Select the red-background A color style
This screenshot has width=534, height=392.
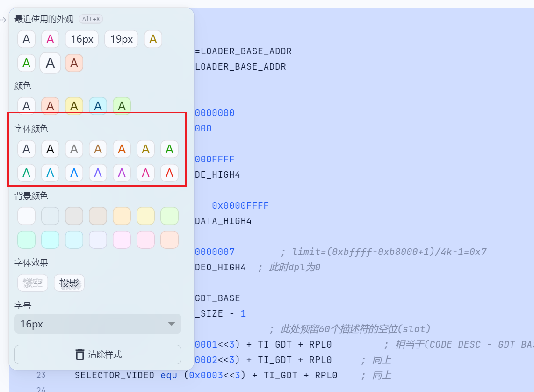pyautogui.click(x=50, y=106)
